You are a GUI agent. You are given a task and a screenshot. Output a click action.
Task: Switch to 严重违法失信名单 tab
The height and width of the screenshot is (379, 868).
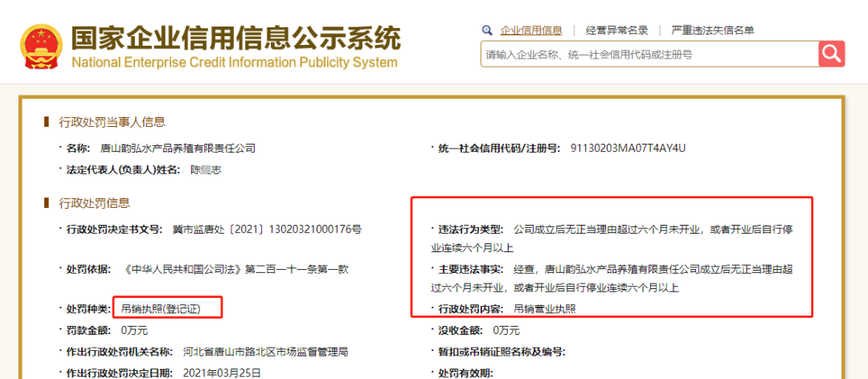point(712,31)
